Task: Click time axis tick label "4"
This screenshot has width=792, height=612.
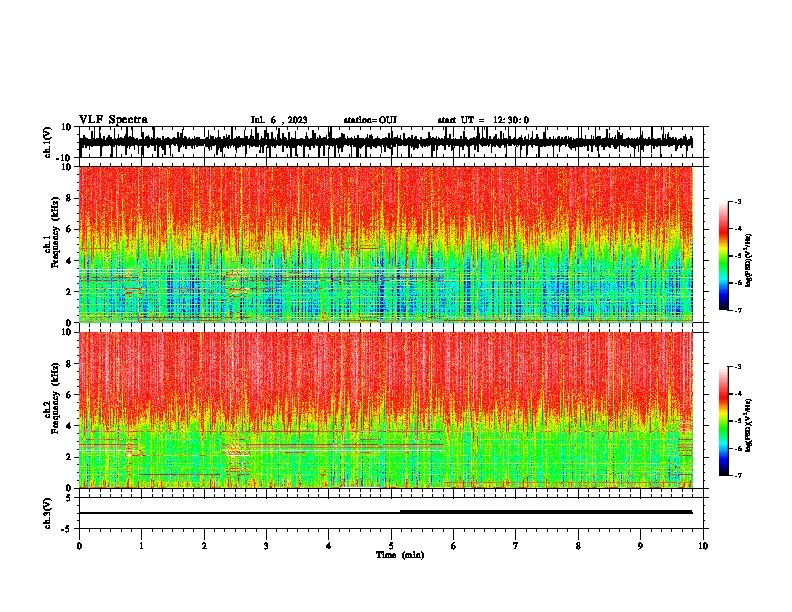Action: coord(329,546)
